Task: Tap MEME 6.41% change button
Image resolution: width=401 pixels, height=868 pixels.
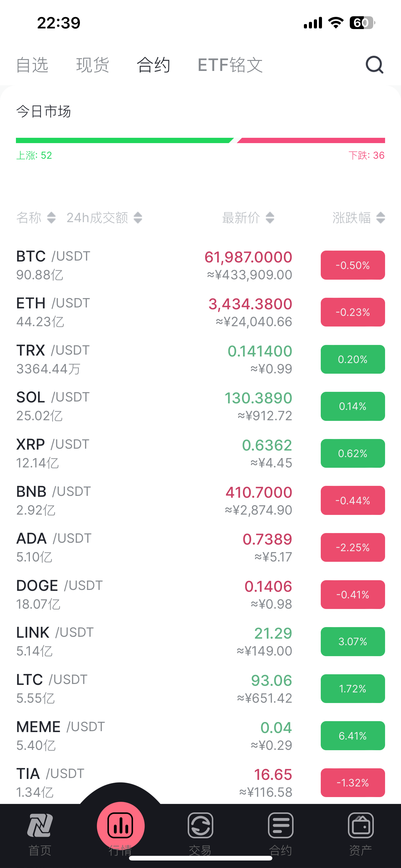Action: point(353,736)
